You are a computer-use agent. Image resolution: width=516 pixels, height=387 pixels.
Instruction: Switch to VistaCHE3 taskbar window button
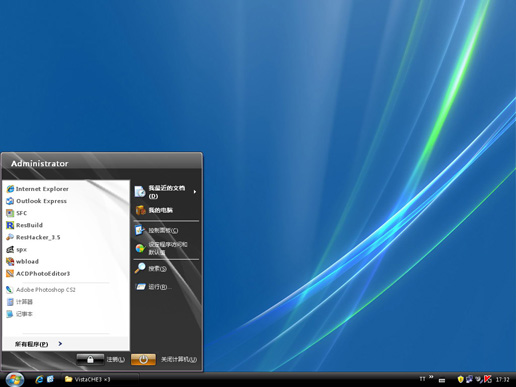pyautogui.click(x=100, y=379)
